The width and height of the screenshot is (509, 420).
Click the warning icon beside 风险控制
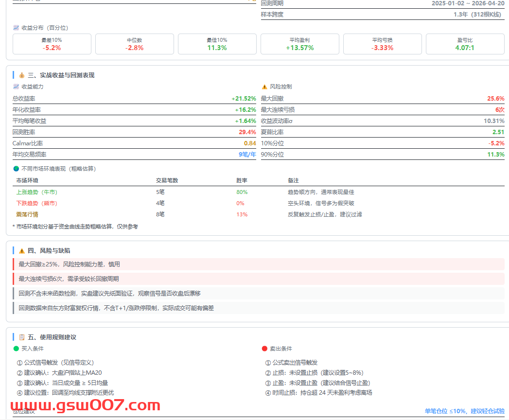coord(264,87)
